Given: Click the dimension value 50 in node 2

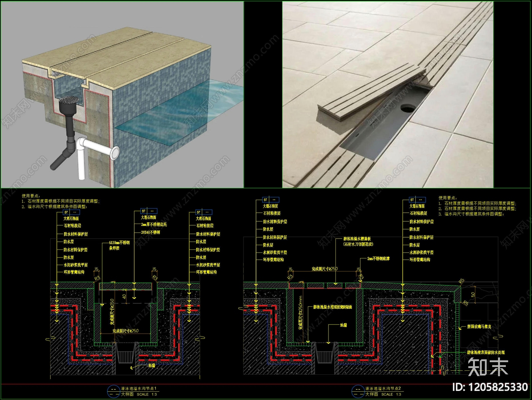Looking at the screenshot, I should click(x=473, y=295).
